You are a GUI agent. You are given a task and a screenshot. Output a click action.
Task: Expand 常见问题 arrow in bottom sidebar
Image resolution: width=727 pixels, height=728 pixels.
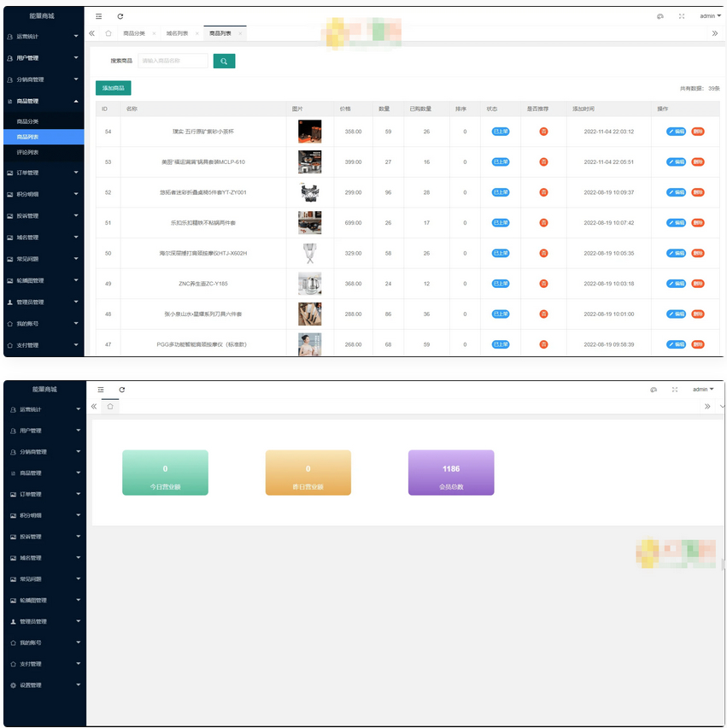(79, 579)
